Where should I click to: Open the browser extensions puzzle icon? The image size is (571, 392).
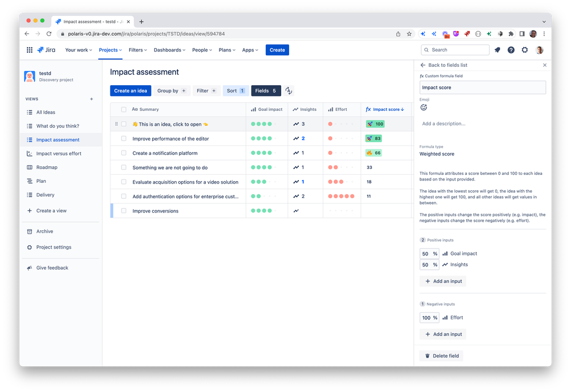click(511, 34)
